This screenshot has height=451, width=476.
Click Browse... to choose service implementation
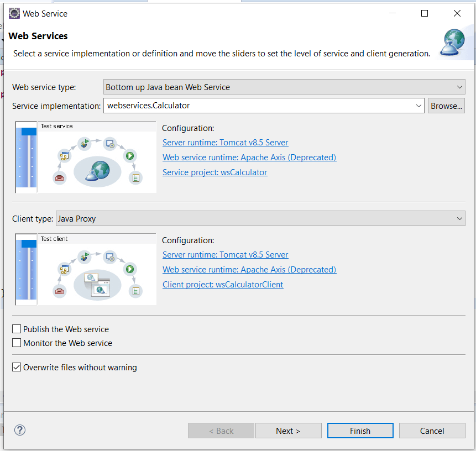446,106
